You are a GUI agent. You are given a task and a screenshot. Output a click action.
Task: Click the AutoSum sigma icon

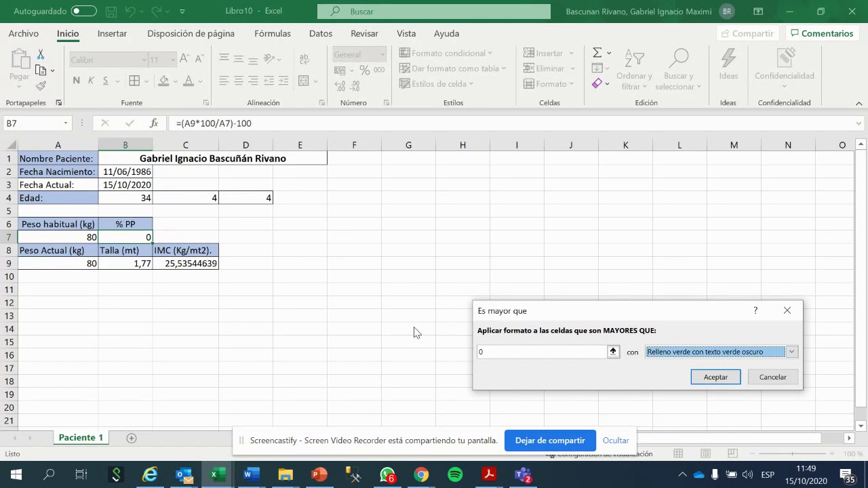(597, 53)
